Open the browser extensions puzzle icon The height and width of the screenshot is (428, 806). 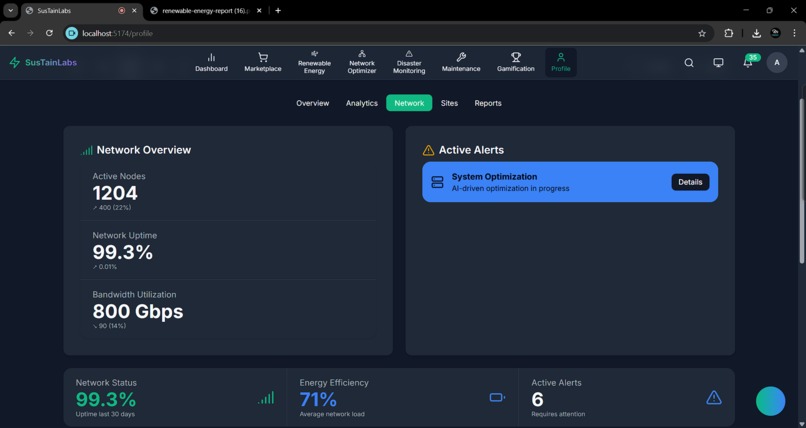click(x=728, y=33)
